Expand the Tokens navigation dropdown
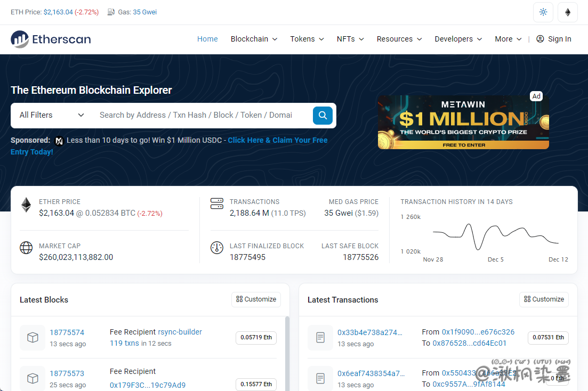 (x=307, y=39)
